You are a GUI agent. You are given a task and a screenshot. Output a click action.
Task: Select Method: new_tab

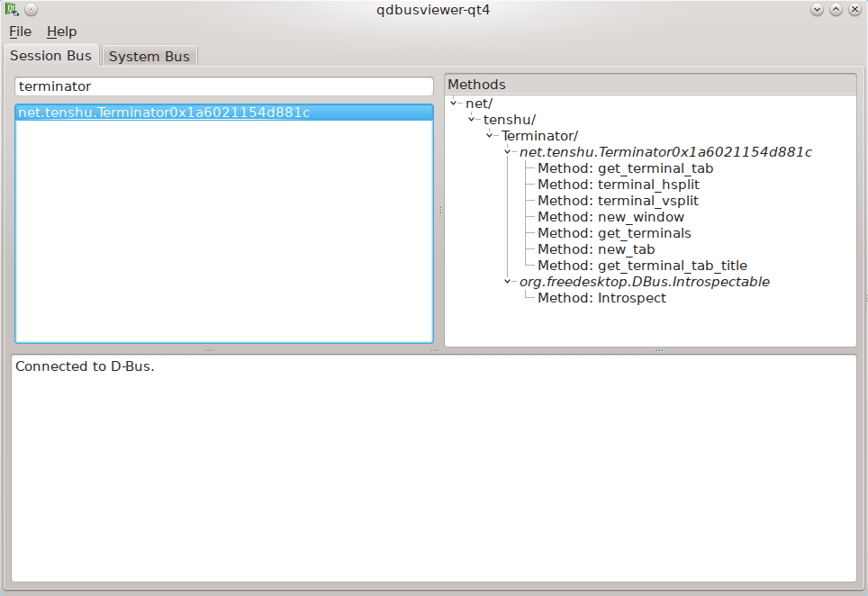click(596, 249)
